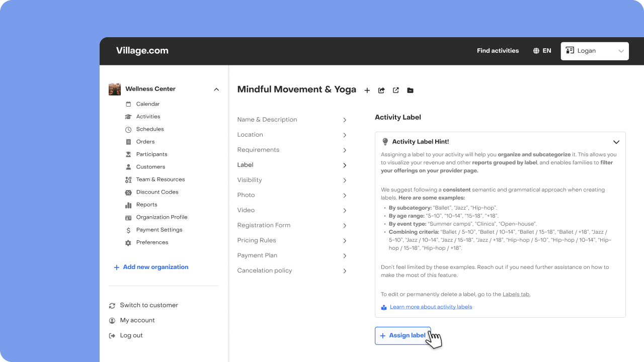Screen dimensions: 644x362
Task: Click the Payment Settings dollar icon
Action: (x=128, y=230)
